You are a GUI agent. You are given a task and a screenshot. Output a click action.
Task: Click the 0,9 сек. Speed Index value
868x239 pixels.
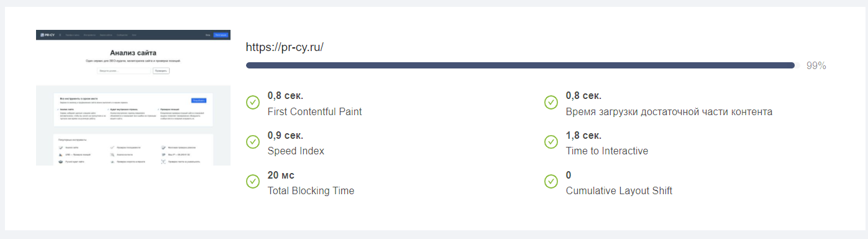(285, 136)
